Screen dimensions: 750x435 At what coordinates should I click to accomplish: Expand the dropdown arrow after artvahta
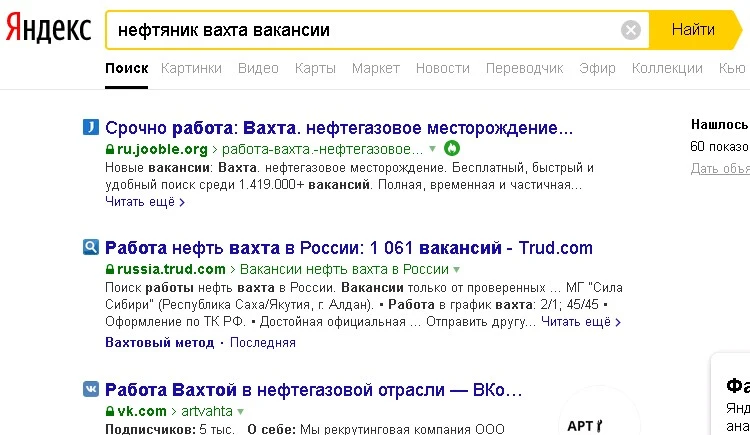point(241,412)
